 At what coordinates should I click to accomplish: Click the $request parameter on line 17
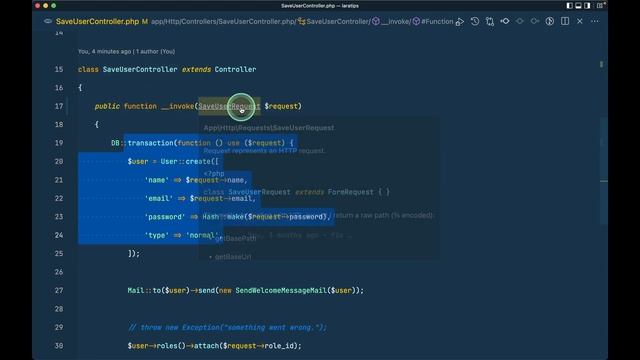[x=281, y=106]
